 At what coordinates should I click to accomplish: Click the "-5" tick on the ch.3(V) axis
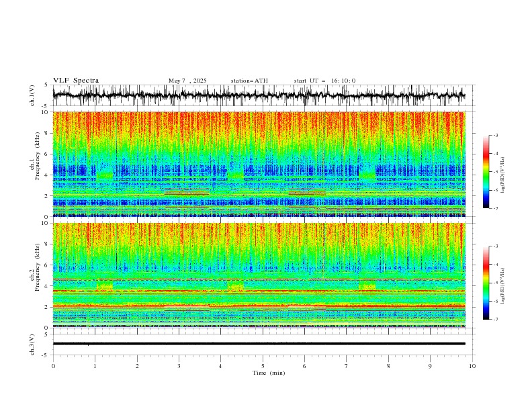46,355
